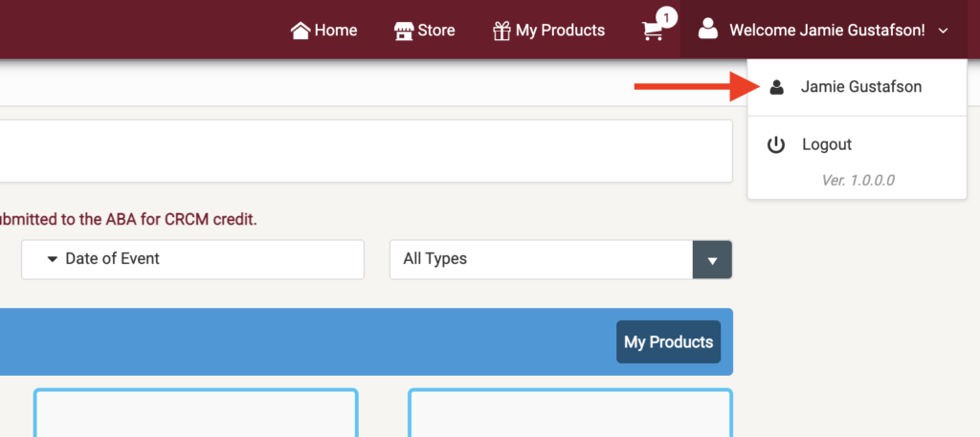The width and height of the screenshot is (980, 437).
Task: Click the blue My Products button
Action: click(668, 341)
